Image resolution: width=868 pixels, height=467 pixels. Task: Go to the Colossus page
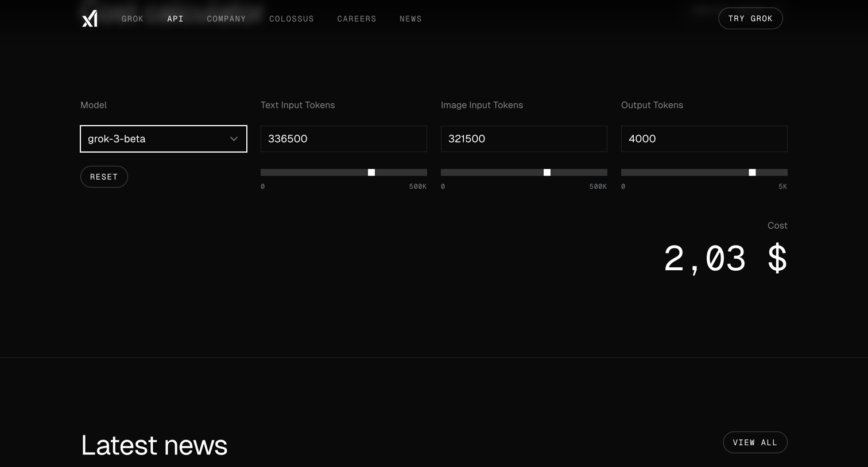pos(292,19)
